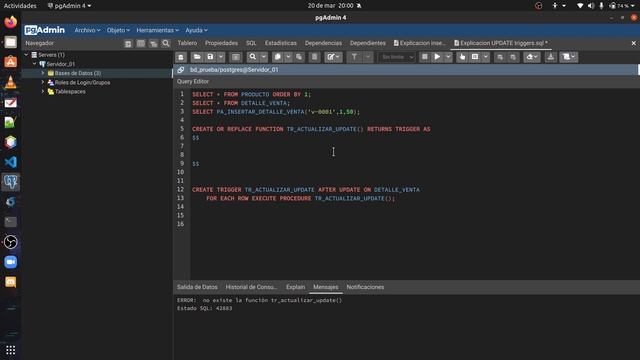Open the Show Applications grid in dock

click(x=11, y=350)
